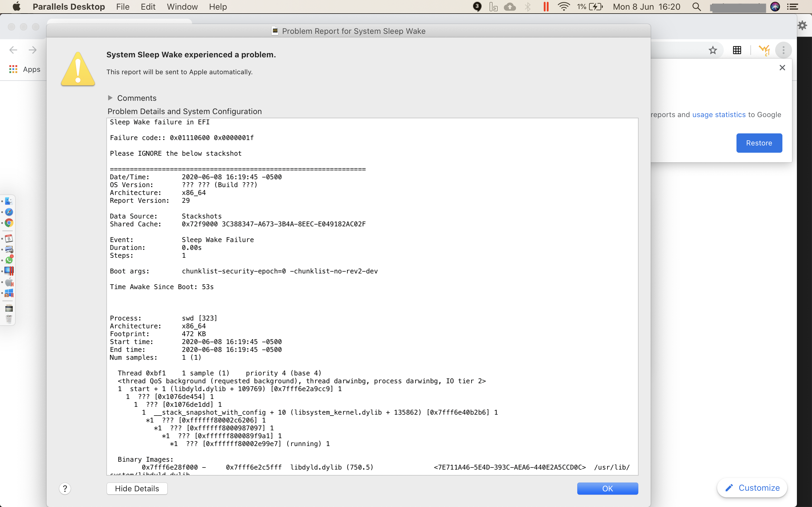Open usage statistics link
The width and height of the screenshot is (812, 507).
[x=719, y=115]
